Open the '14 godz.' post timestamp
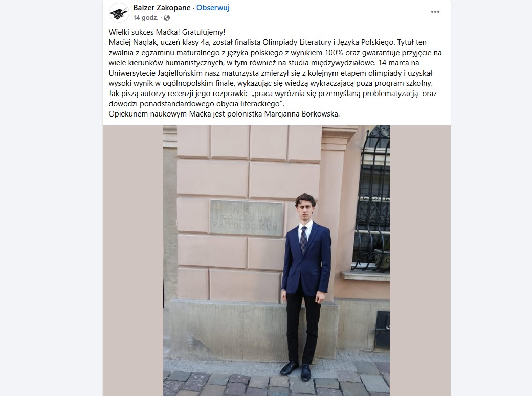Viewport: 532px width, 396px height. (146, 18)
